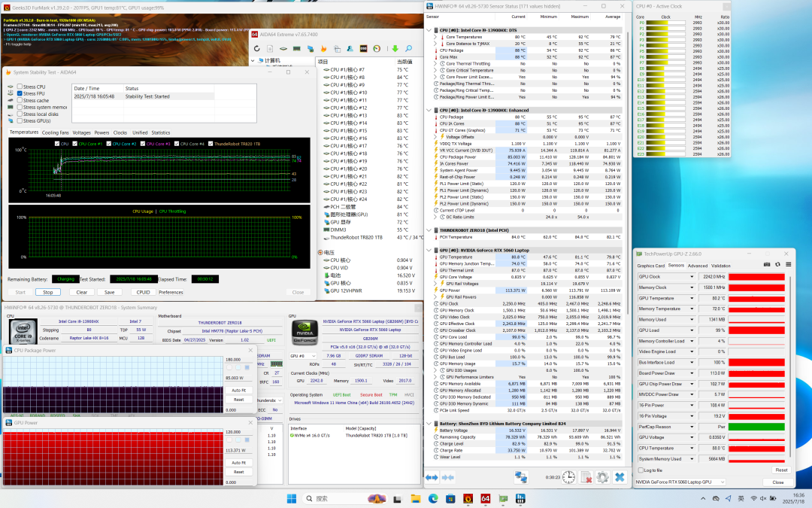812x508 pixels.
Task: Enable the Stress cache checkbox
Action: click(20, 100)
